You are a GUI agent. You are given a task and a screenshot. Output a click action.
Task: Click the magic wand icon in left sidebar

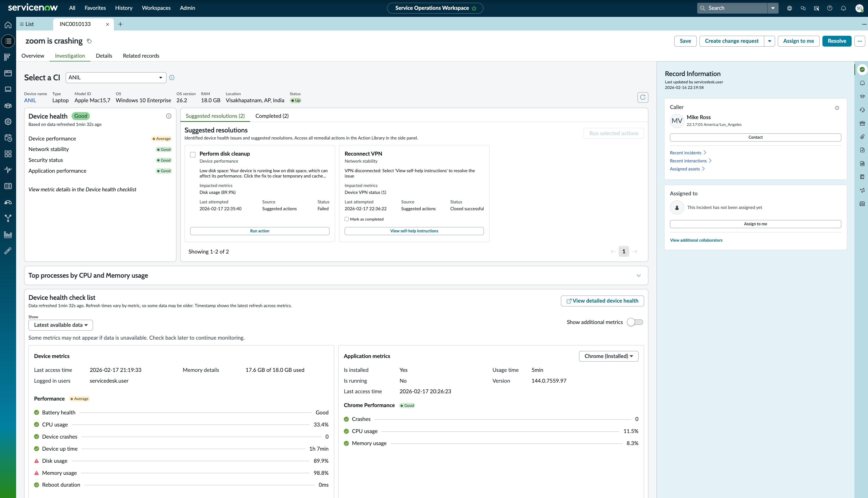pos(8,251)
